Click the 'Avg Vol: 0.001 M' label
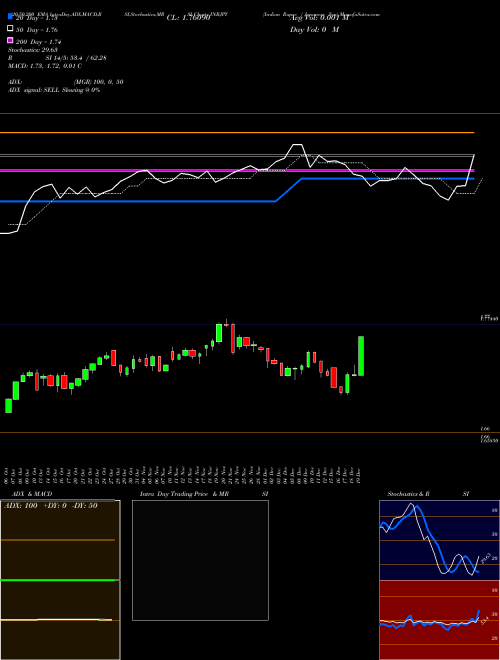This screenshot has width=500, height=660. tap(319, 18)
